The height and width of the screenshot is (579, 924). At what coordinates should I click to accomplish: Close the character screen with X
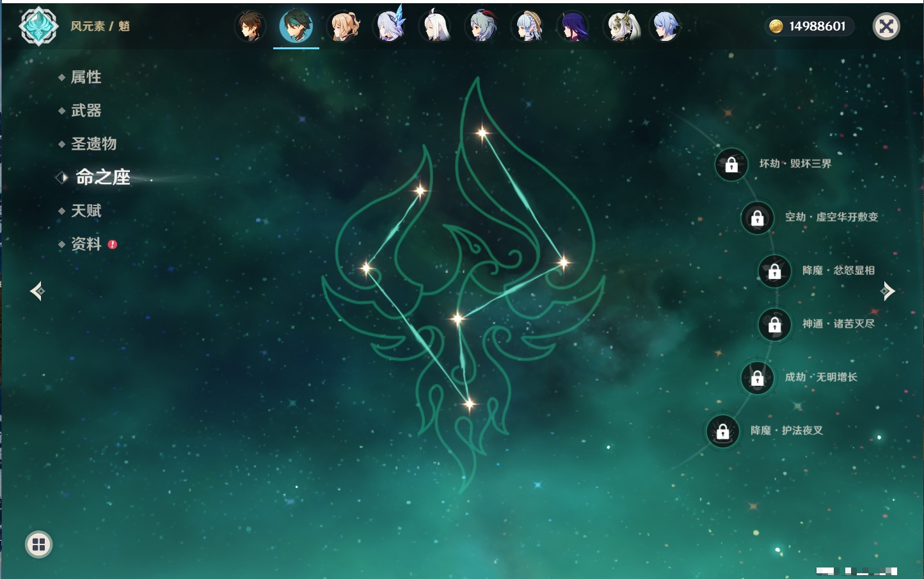[x=886, y=26]
